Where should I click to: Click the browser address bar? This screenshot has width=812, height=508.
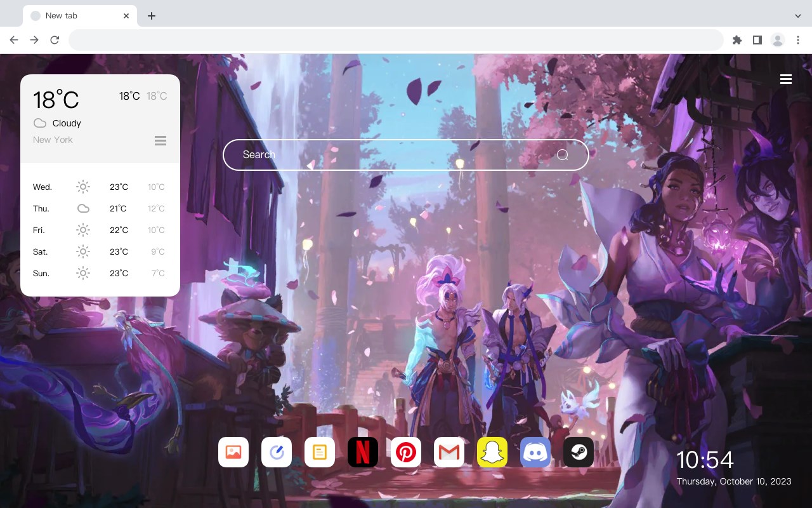click(x=396, y=40)
